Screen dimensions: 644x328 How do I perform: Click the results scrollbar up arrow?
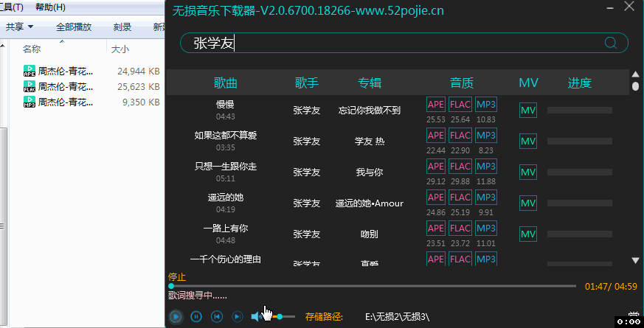[x=635, y=74]
